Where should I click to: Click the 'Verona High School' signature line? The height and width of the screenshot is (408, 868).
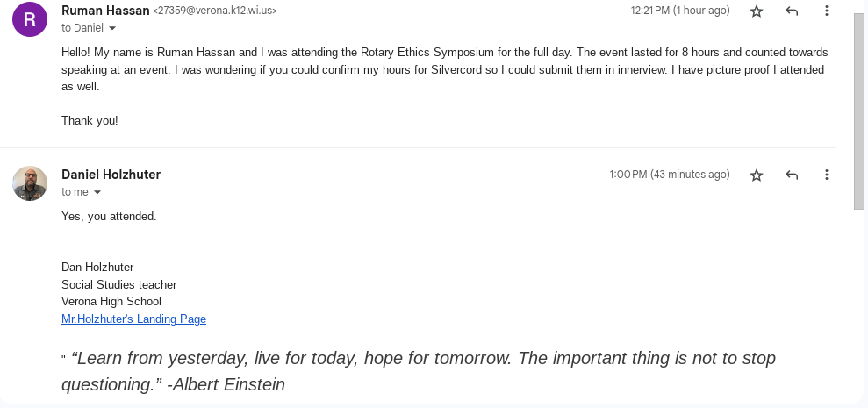(111, 302)
